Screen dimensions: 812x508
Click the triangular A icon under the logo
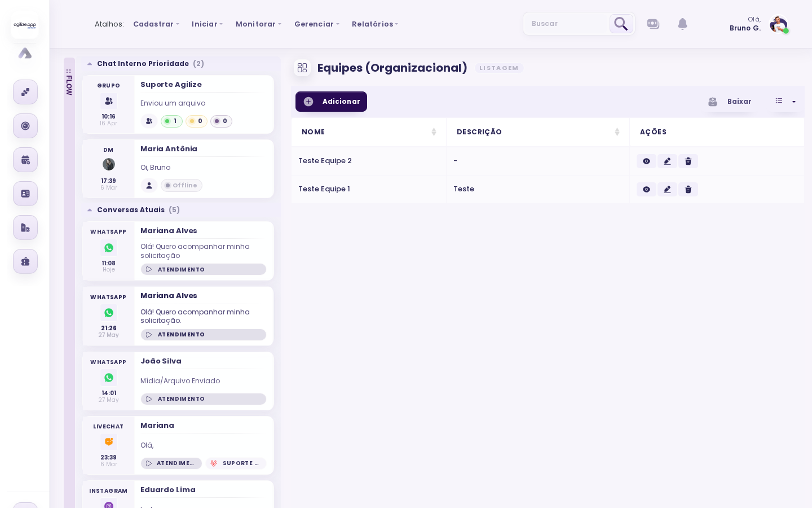click(25, 53)
